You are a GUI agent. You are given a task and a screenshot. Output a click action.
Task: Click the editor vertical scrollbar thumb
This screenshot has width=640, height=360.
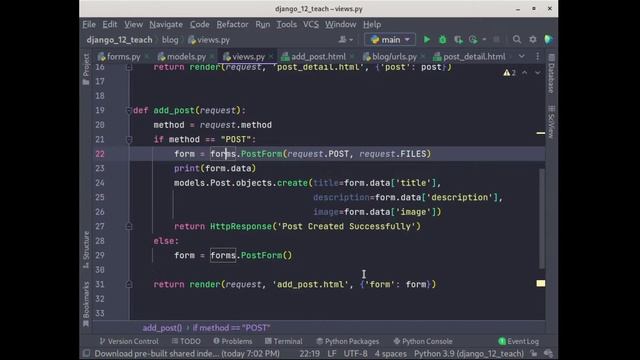(x=542, y=218)
